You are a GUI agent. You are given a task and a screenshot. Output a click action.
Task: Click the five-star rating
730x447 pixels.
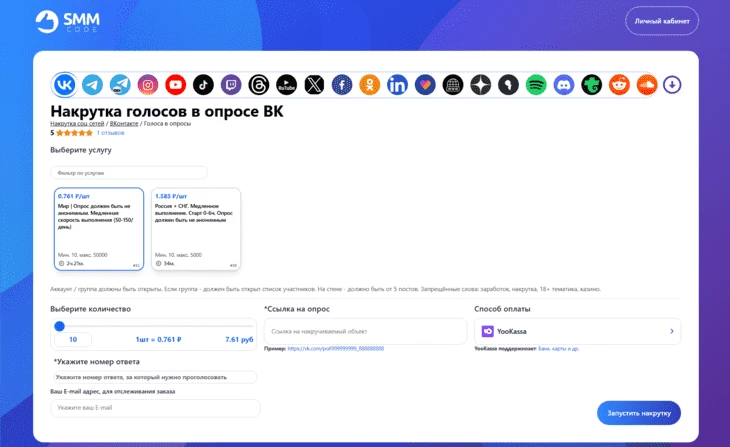click(x=74, y=133)
